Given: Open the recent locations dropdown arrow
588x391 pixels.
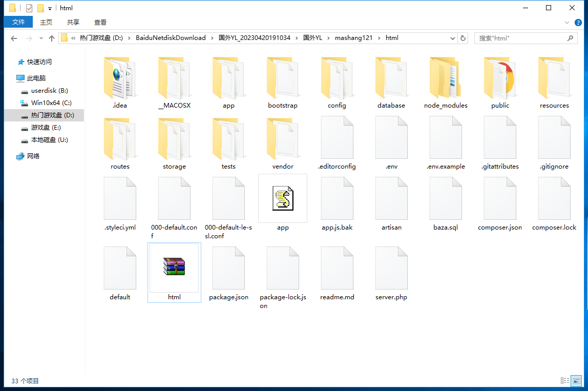Looking at the screenshot, I should point(40,38).
